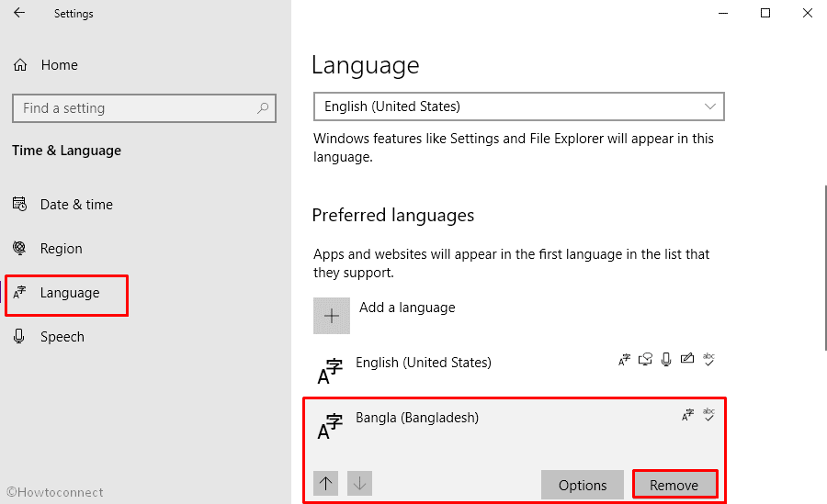Click the Home icon in sidebar
The image size is (827, 504).
[20, 65]
